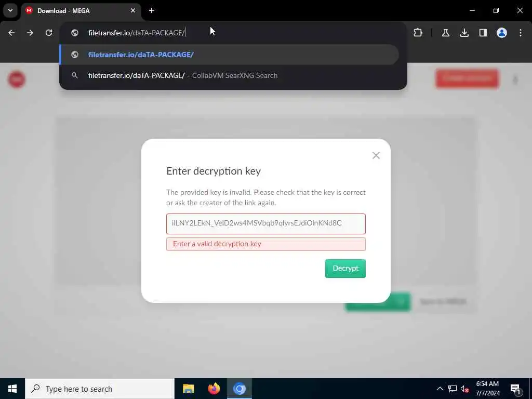The height and width of the screenshot is (399, 532).
Task: Open Firefox from the taskbar
Action: [x=214, y=389]
